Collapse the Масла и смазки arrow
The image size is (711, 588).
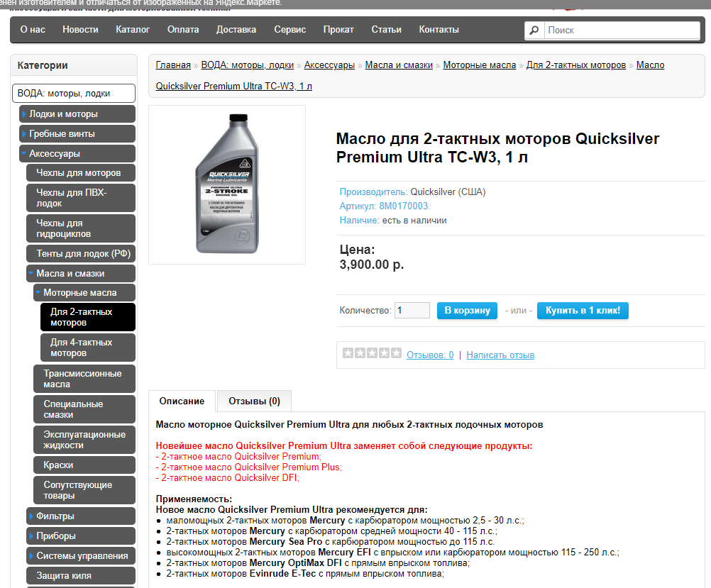point(31,273)
